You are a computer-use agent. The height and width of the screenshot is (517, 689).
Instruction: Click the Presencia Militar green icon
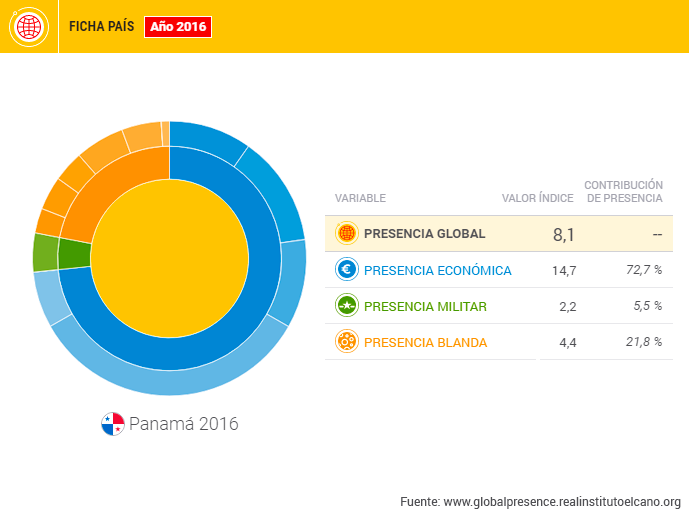347,306
